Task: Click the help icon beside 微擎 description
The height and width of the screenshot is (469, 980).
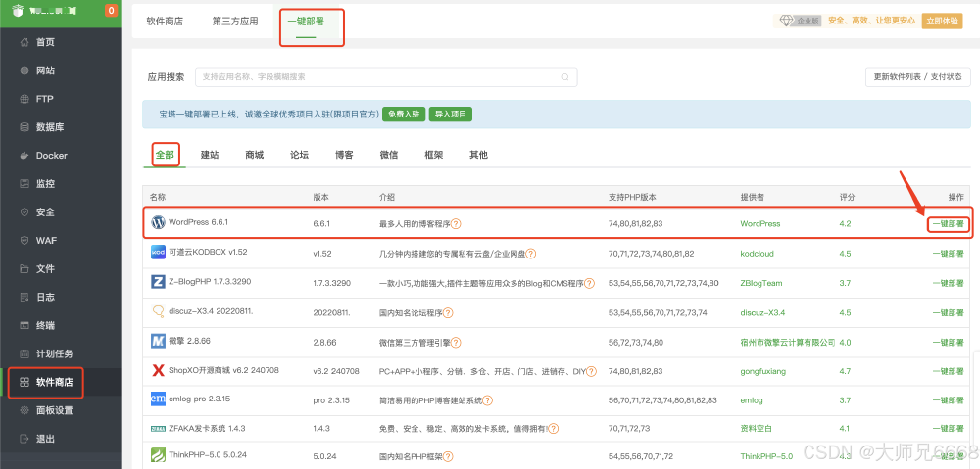Action: point(457,343)
